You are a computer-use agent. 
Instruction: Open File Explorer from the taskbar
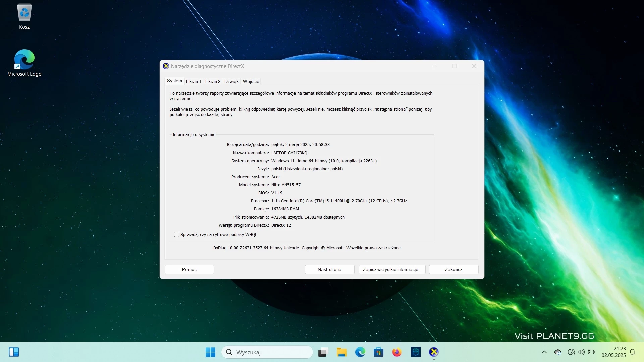tap(341, 352)
